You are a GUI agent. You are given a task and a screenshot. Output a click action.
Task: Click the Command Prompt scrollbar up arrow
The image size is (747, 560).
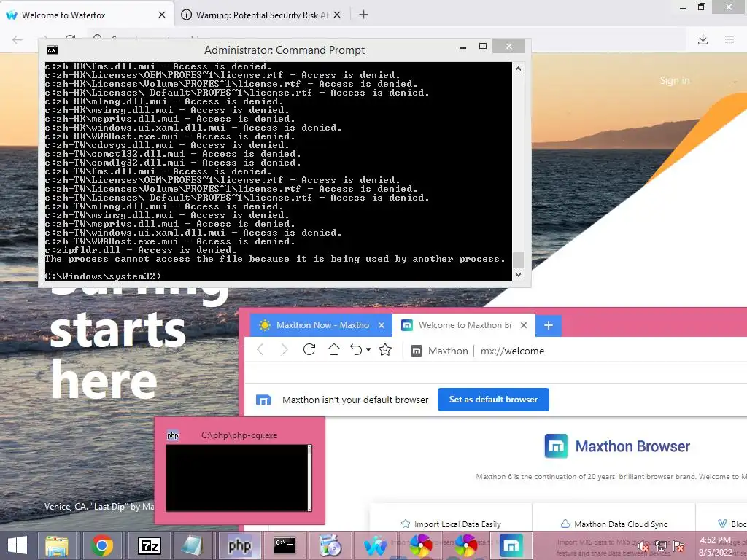coord(519,69)
